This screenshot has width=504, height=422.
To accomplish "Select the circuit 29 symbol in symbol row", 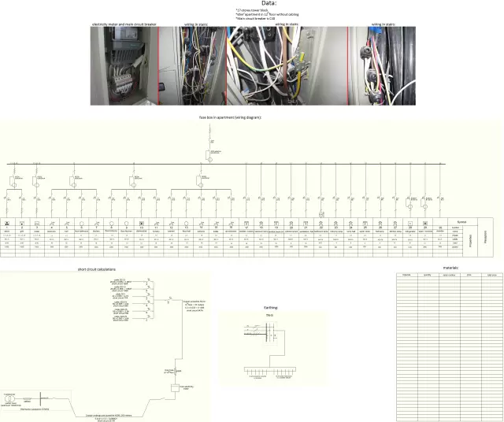I will pos(425,224).
